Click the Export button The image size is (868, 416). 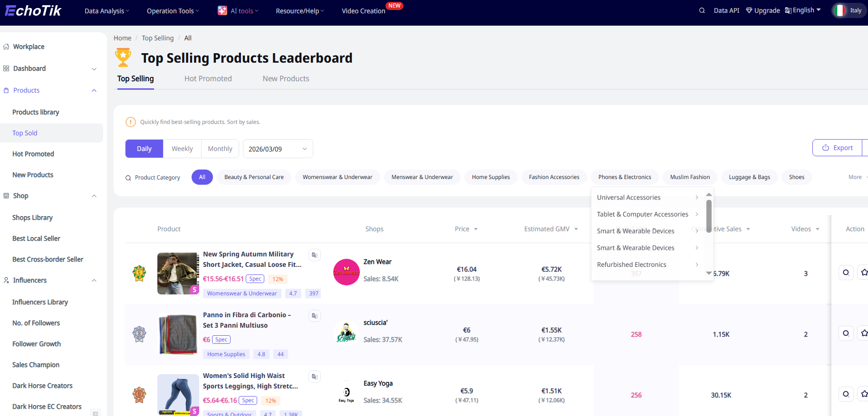[x=837, y=148]
